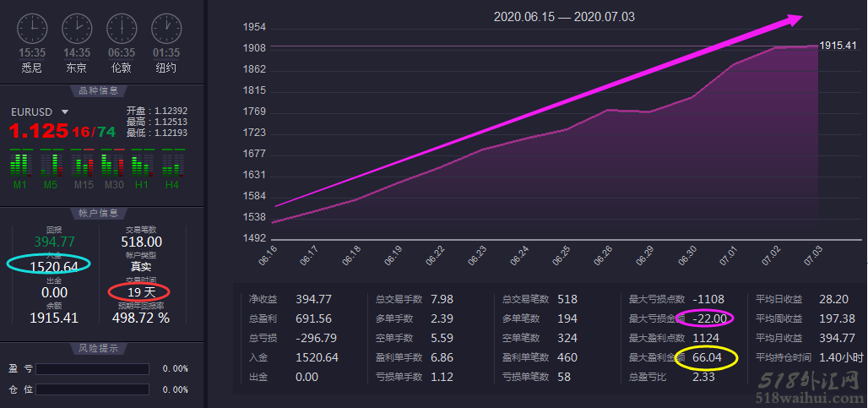This screenshot has height=408, width=868.
Task: Click the New York clock icon
Action: (166, 28)
